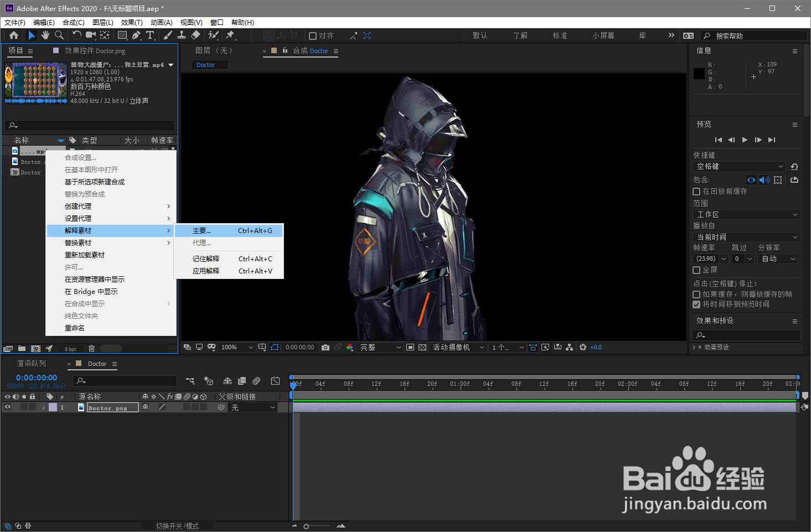
Task: Open the work area range dropdown
Action: (747, 215)
